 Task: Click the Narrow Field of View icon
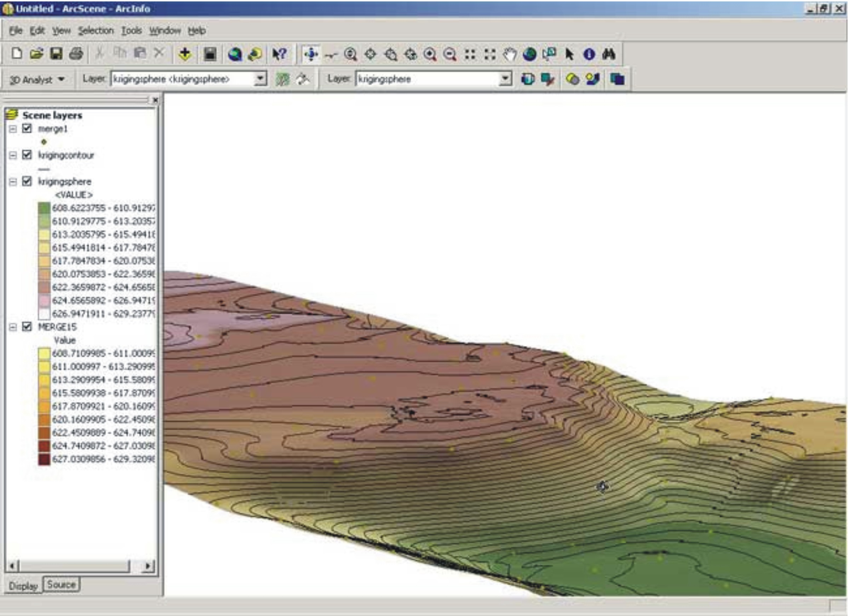point(470,54)
